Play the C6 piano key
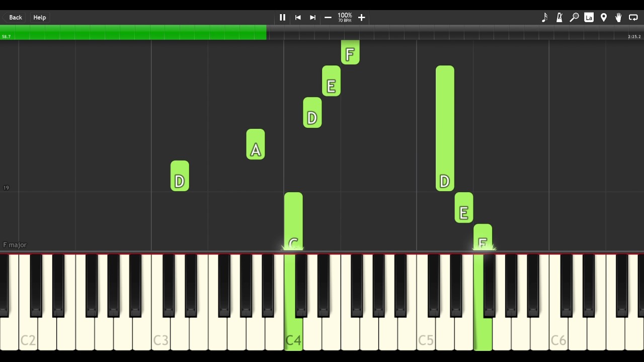Viewport: 644px width, 362px height. coord(558,334)
